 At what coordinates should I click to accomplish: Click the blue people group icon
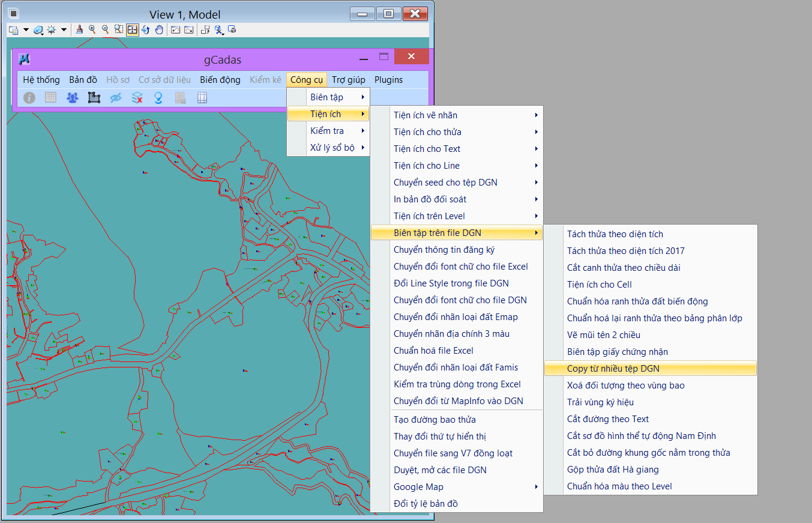click(73, 97)
